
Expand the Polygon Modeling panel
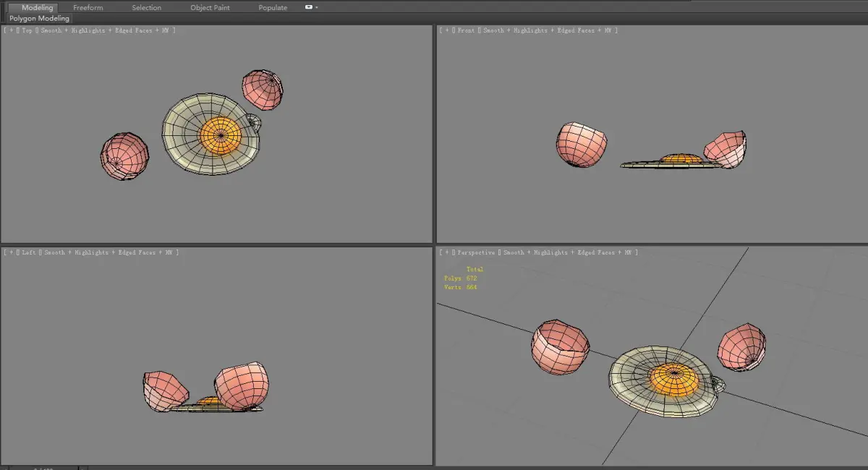[40, 18]
